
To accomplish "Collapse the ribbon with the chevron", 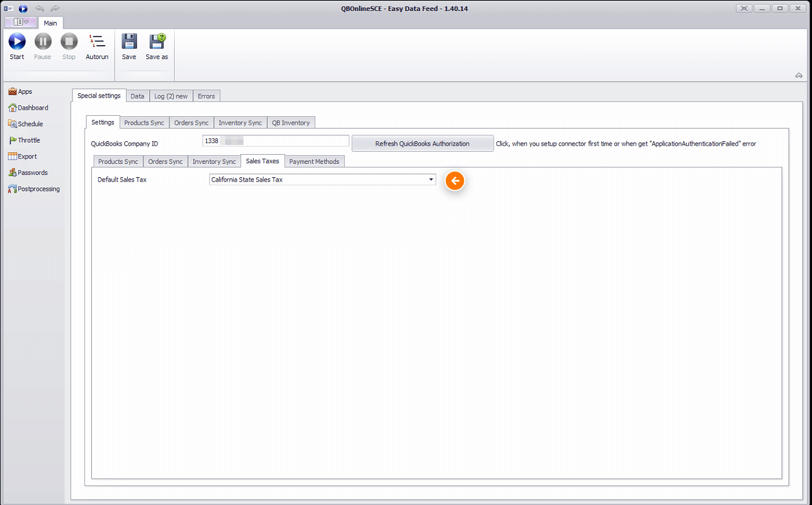I will [x=799, y=76].
